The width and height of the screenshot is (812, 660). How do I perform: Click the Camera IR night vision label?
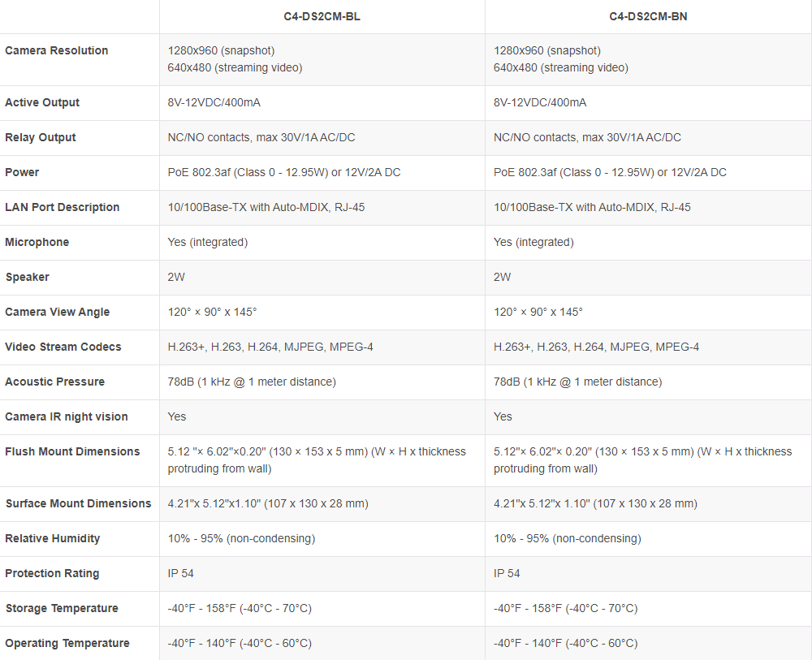pyautogui.click(x=67, y=416)
